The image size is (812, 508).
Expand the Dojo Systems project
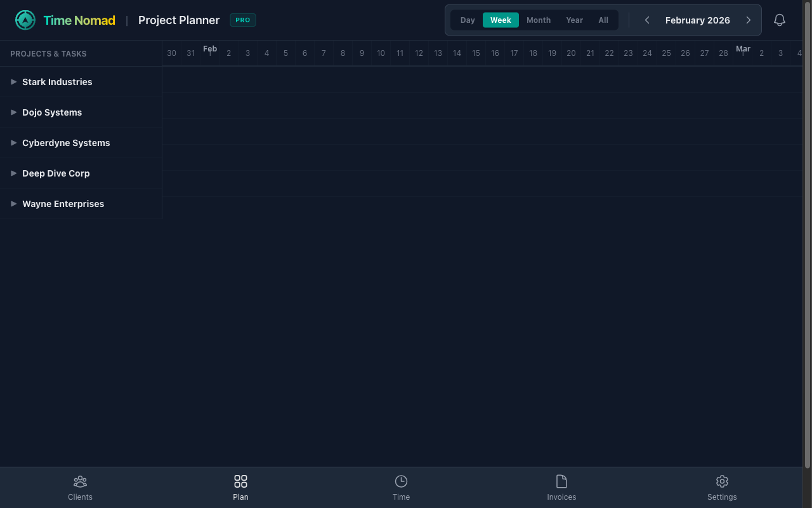(x=14, y=112)
